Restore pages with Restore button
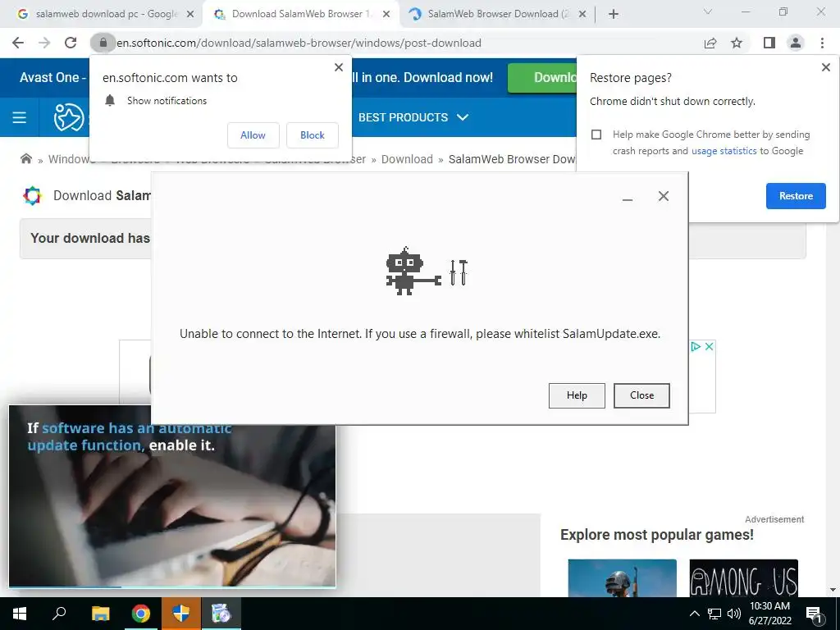Screen dimensions: 840x630 [x=796, y=196]
